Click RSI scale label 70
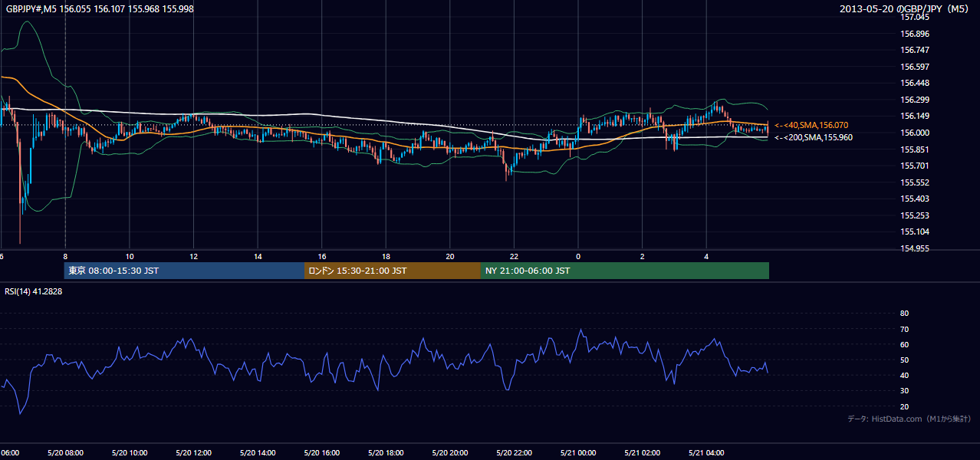The image size is (980, 460). pyautogui.click(x=904, y=329)
